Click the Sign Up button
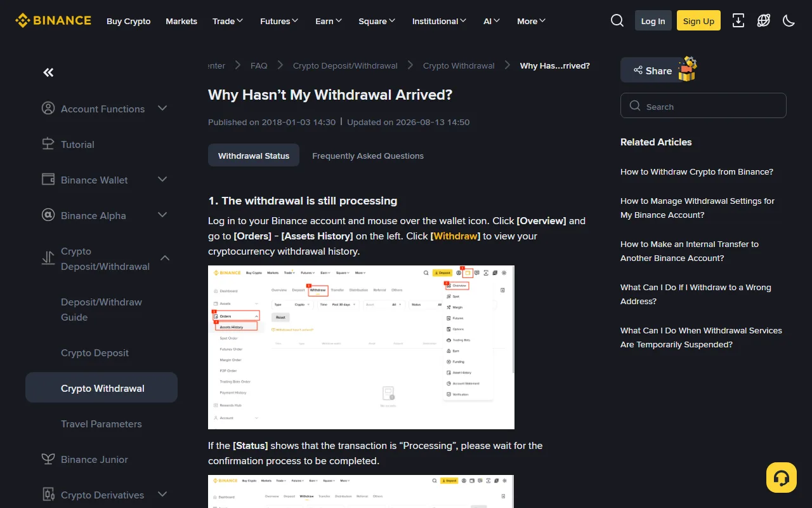 coord(698,21)
